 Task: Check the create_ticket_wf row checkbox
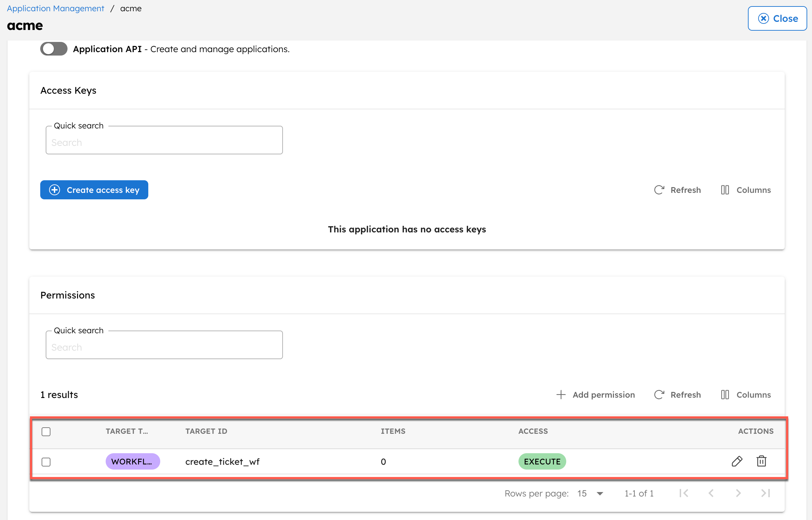[46, 462]
